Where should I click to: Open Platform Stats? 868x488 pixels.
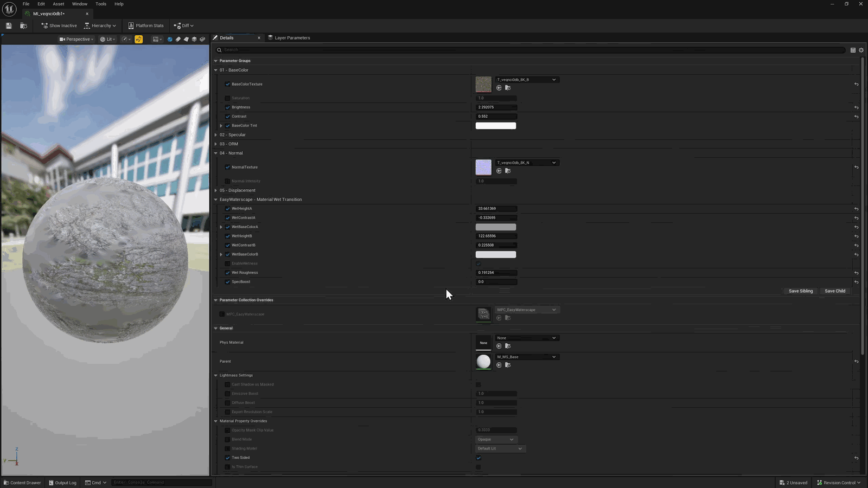point(146,25)
